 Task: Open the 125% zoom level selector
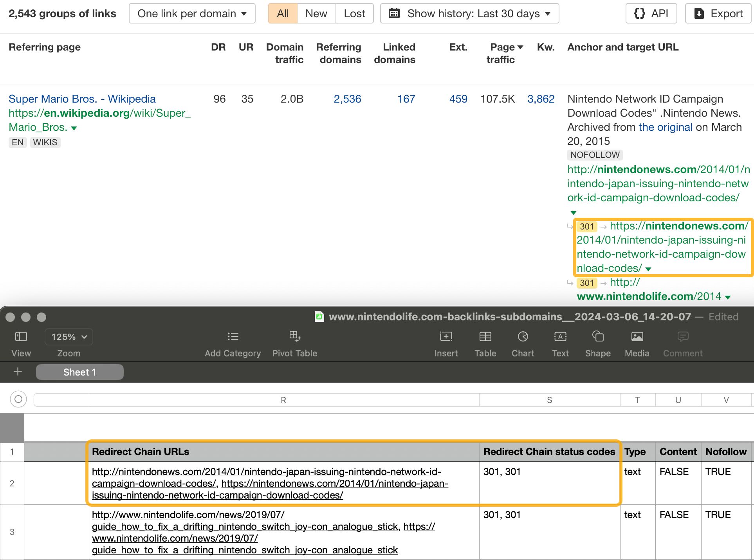[69, 336]
